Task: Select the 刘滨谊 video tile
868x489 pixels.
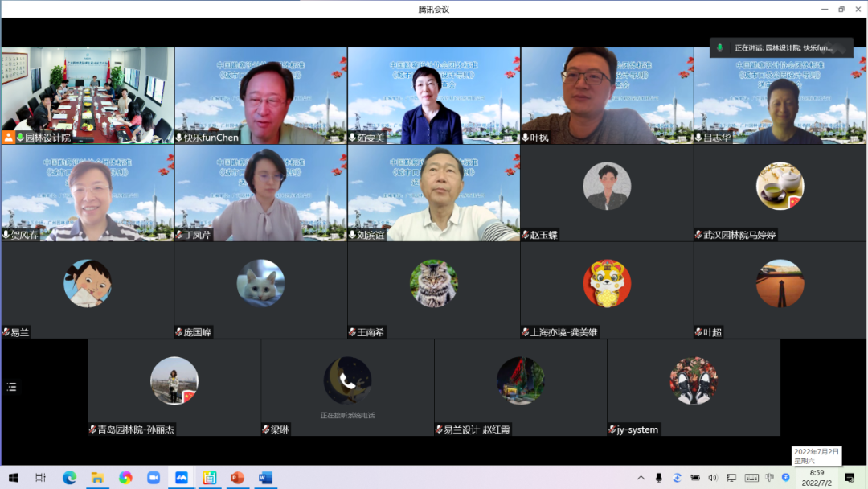Action: (434, 193)
